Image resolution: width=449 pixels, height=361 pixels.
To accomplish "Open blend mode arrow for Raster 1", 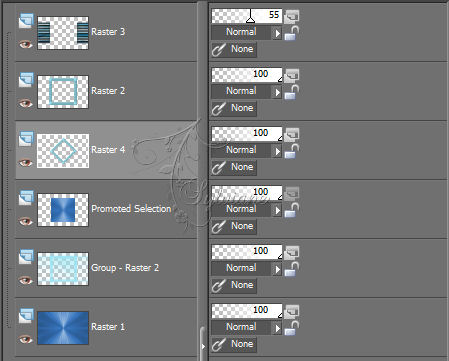I will (x=277, y=328).
